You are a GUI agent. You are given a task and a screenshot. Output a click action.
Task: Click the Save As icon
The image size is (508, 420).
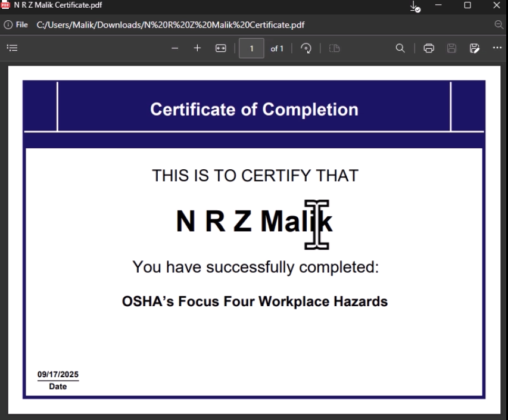[474, 48]
